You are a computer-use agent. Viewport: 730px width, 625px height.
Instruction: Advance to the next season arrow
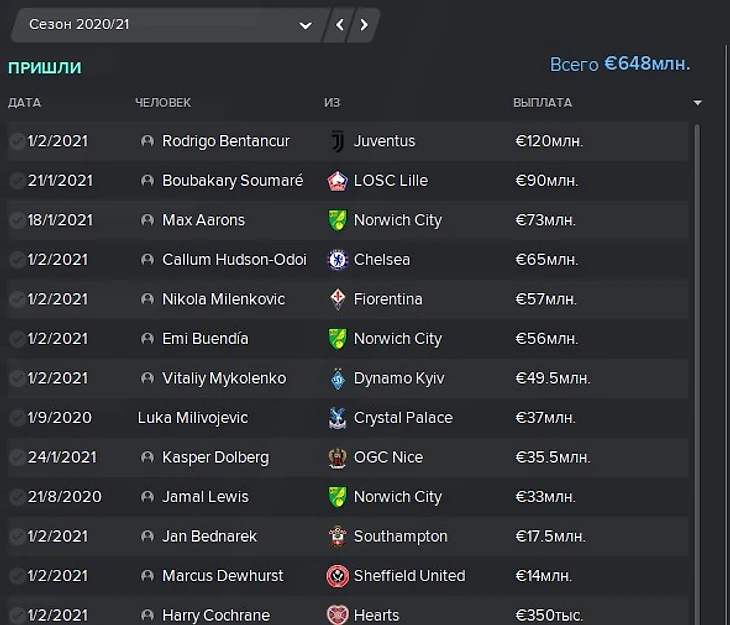364,25
